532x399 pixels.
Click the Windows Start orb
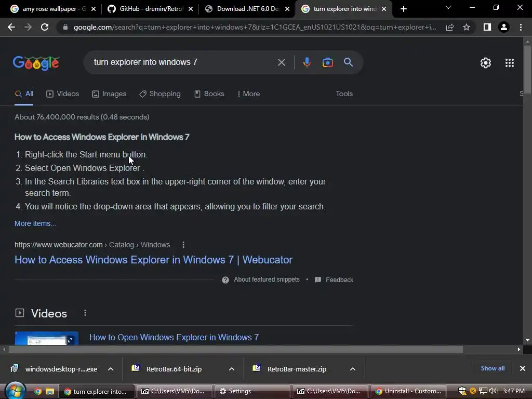(x=15, y=391)
